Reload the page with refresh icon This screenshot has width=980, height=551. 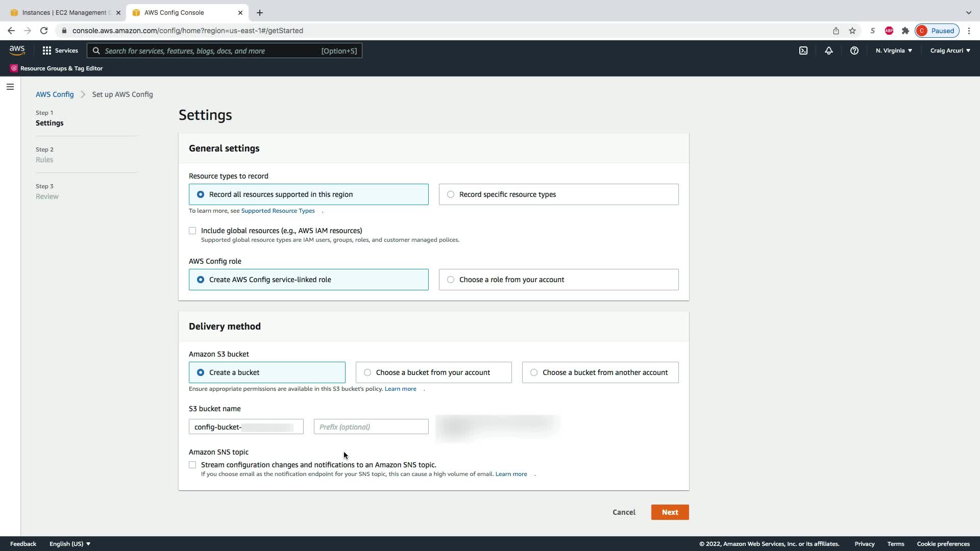click(x=44, y=31)
